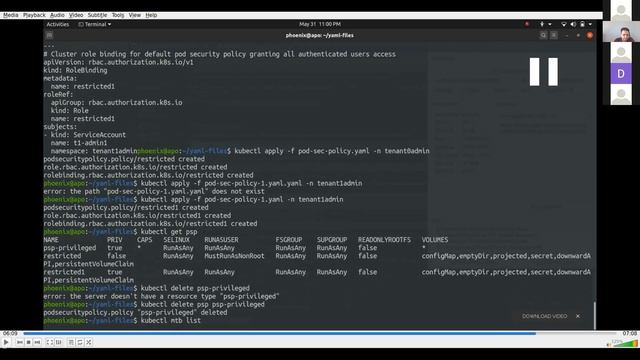Click 'kind: RoleBinding' line
The height and width of the screenshot is (360, 640).
(x=76, y=70)
